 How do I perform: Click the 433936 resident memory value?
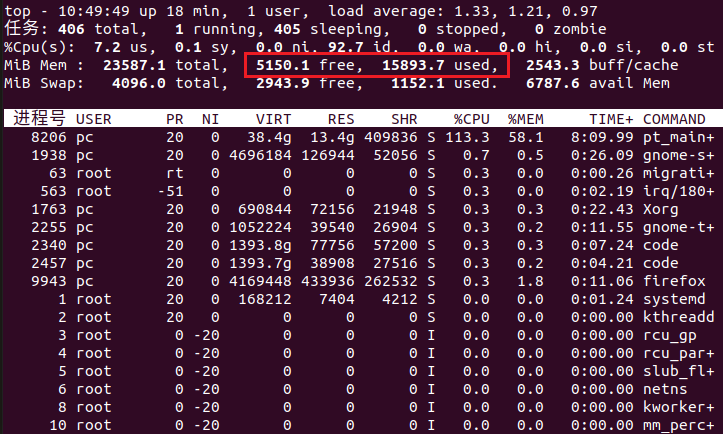click(327, 281)
